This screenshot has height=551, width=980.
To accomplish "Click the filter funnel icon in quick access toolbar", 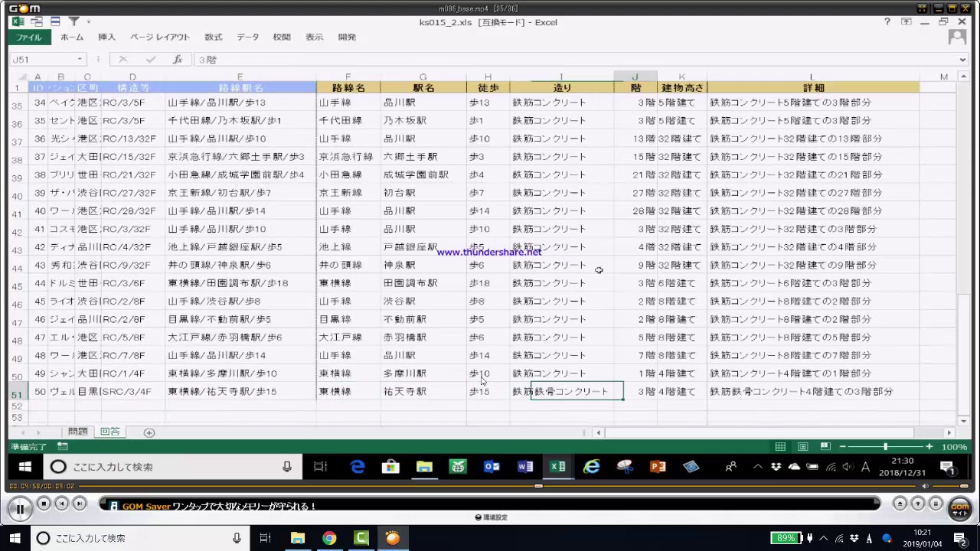I will tap(73, 21).
